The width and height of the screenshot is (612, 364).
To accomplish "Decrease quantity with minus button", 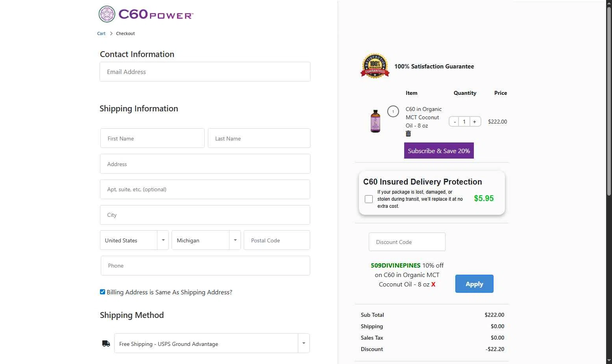I will 455,122.
